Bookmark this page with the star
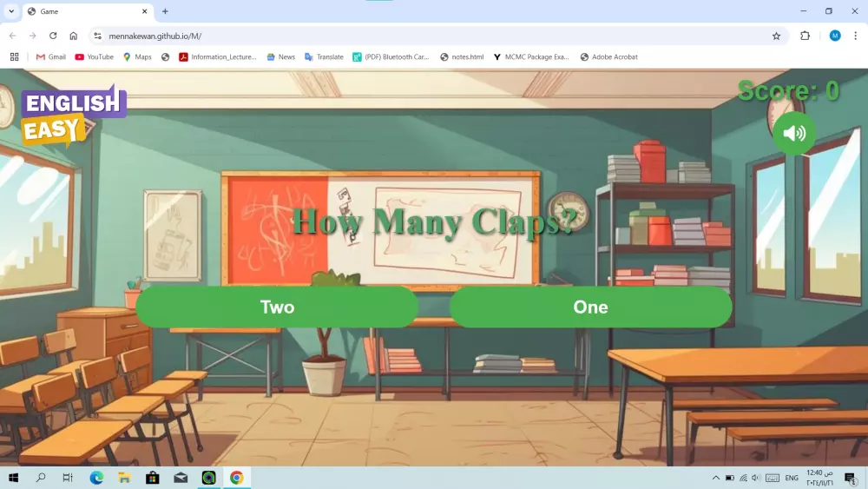 click(776, 36)
